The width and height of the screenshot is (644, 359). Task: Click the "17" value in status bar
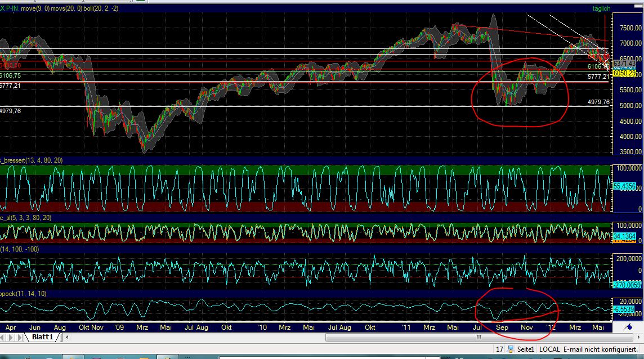[x=499, y=349]
